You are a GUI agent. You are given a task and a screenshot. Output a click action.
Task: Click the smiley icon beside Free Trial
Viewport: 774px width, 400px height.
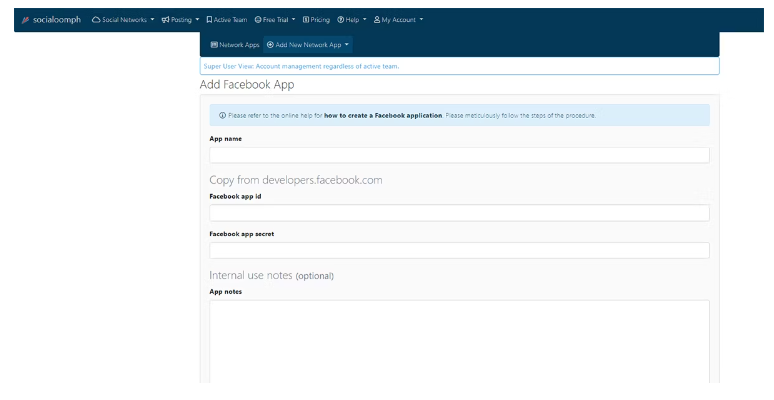[x=258, y=20]
